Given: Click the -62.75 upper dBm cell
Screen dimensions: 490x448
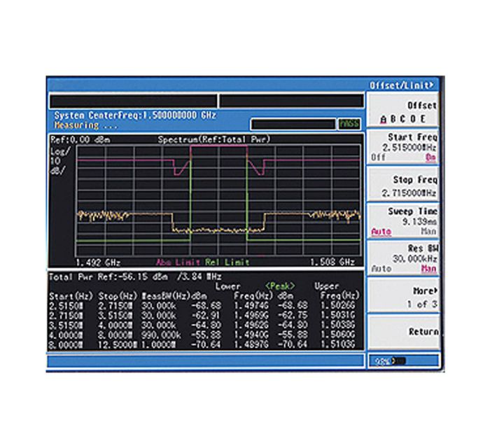Looking at the screenshot, I should tap(293, 315).
